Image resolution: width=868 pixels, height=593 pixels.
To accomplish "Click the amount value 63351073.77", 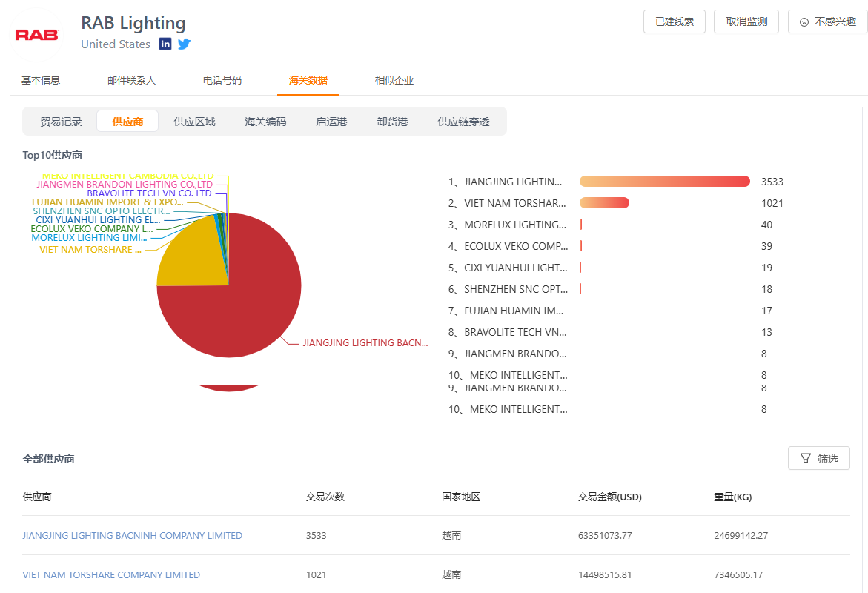I will click(605, 535).
